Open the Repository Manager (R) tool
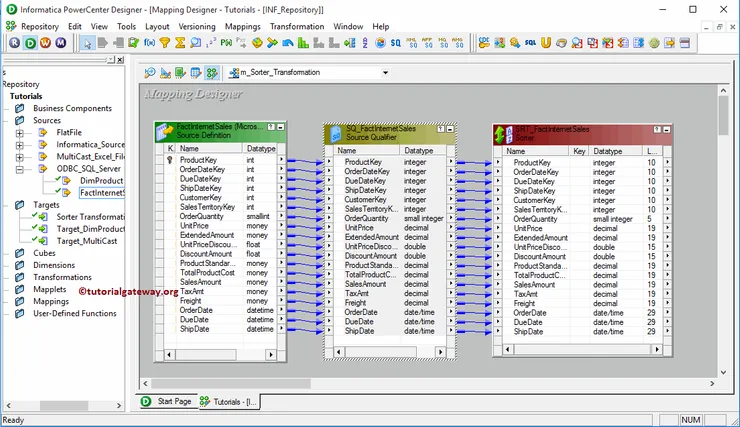 [15, 43]
